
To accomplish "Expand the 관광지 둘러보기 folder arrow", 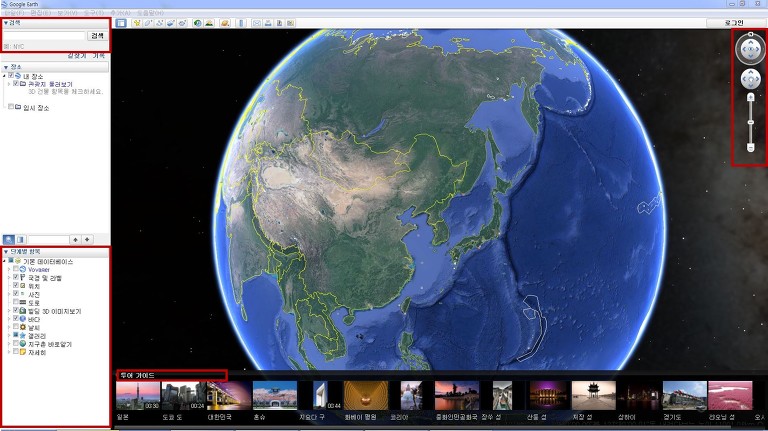I will (9, 84).
